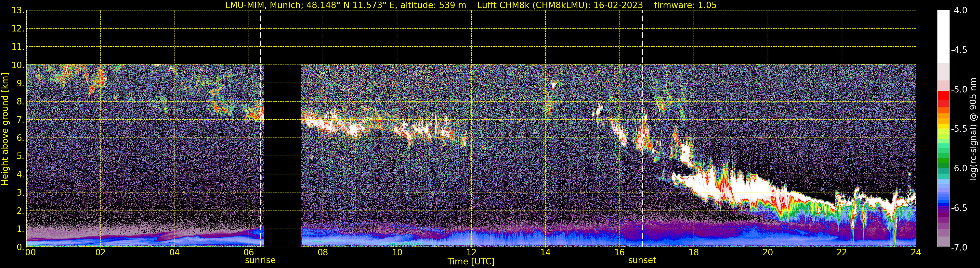Click the '14' tick label on time axis
Image resolution: width=980 pixels, height=268 pixels.
[x=545, y=252]
